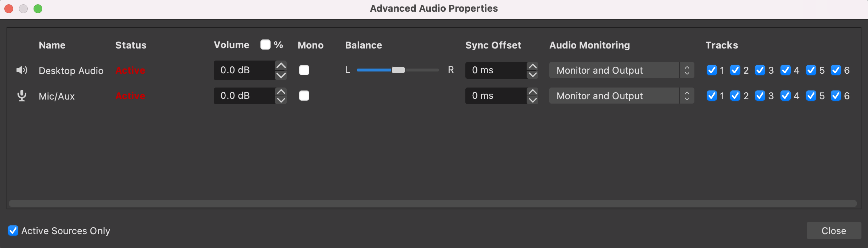The image size is (868, 248).
Task: Click the Mic/Aux microphone icon
Action: point(22,96)
